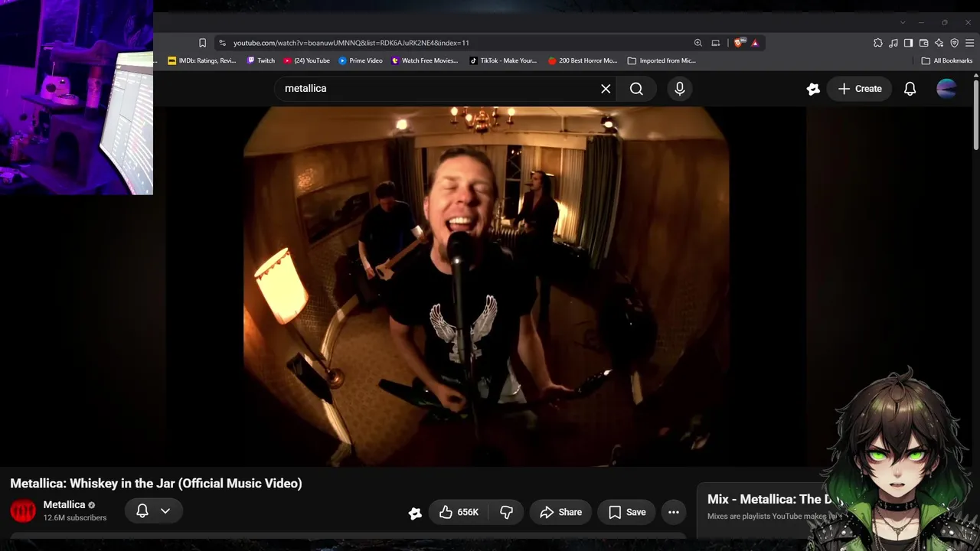The width and height of the screenshot is (980, 551).
Task: Click the video title Whiskey in the Jar
Action: 156,484
